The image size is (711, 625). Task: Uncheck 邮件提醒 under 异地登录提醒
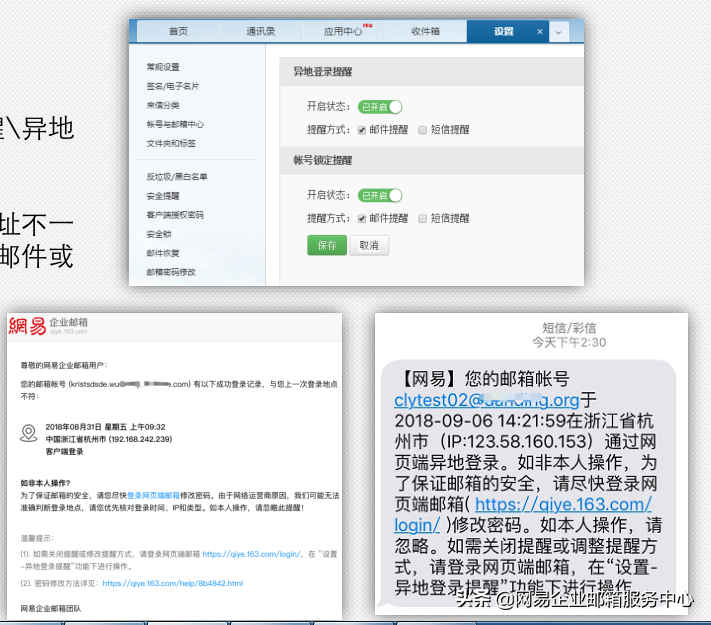pyautogui.click(x=362, y=130)
